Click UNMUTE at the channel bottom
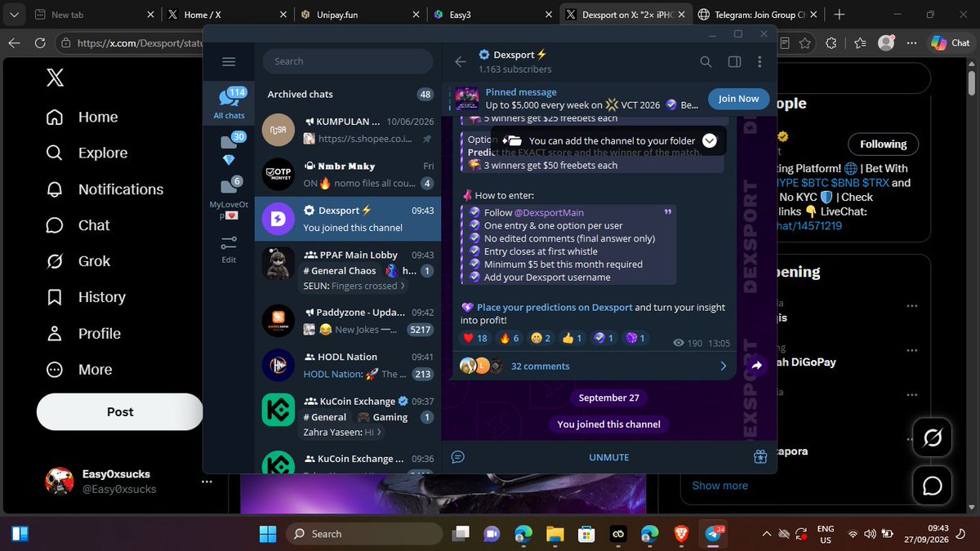The height and width of the screenshot is (551, 980). pos(609,457)
